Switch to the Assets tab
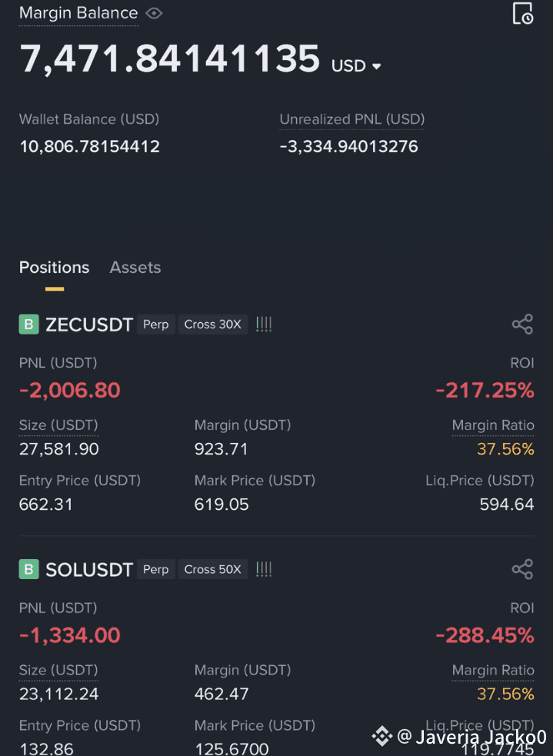The width and height of the screenshot is (553, 756). 135,267
